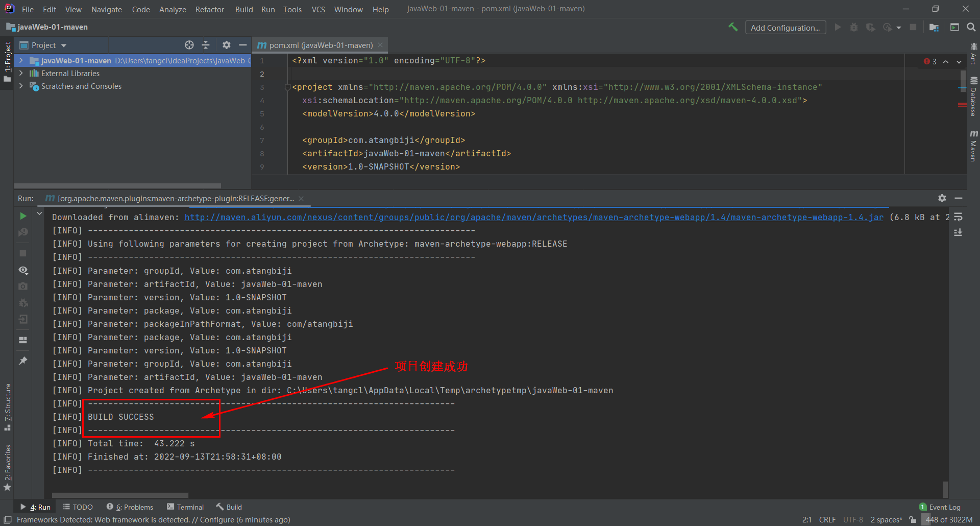
Task: Expand External Libraries node
Action: coord(21,73)
